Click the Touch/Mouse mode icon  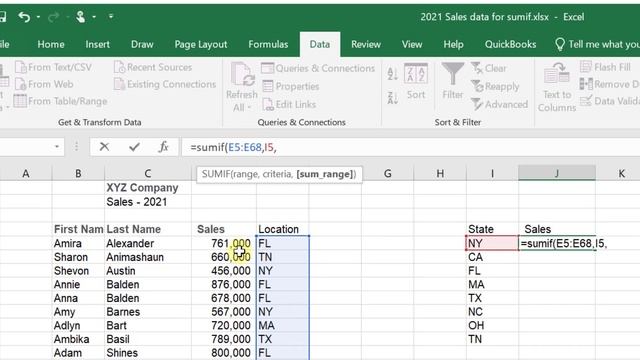(80, 17)
